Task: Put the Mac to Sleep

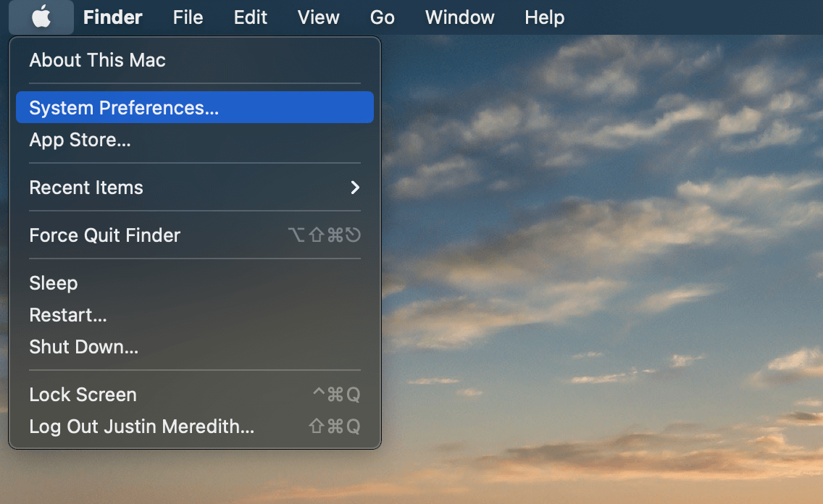Action: [53, 282]
